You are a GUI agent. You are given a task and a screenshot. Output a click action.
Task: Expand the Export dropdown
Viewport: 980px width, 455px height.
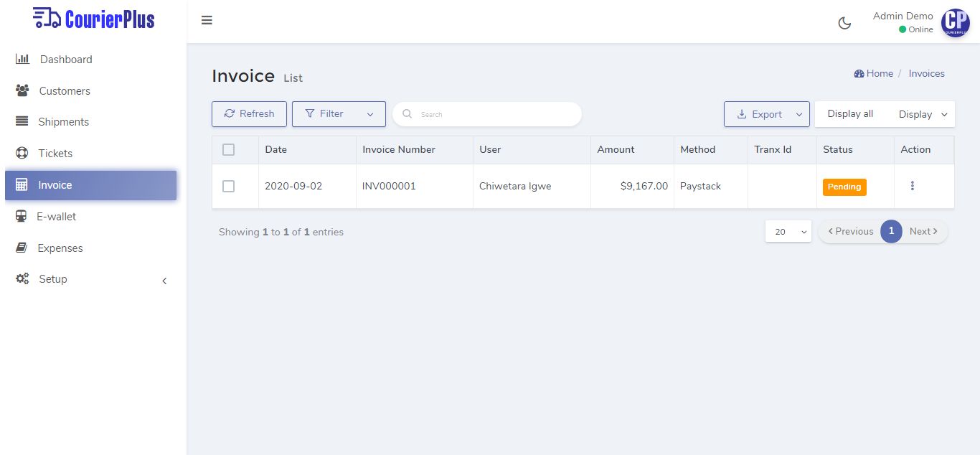pyautogui.click(x=766, y=114)
